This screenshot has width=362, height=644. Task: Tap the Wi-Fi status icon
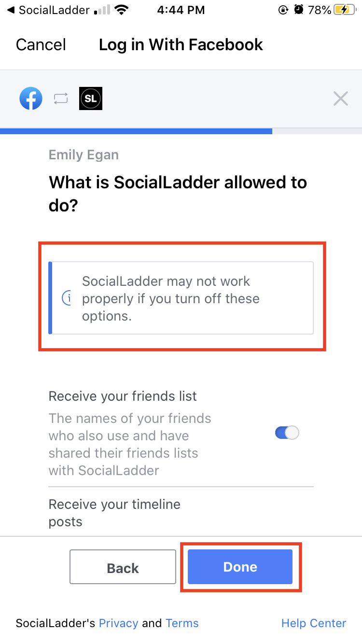[x=122, y=10]
